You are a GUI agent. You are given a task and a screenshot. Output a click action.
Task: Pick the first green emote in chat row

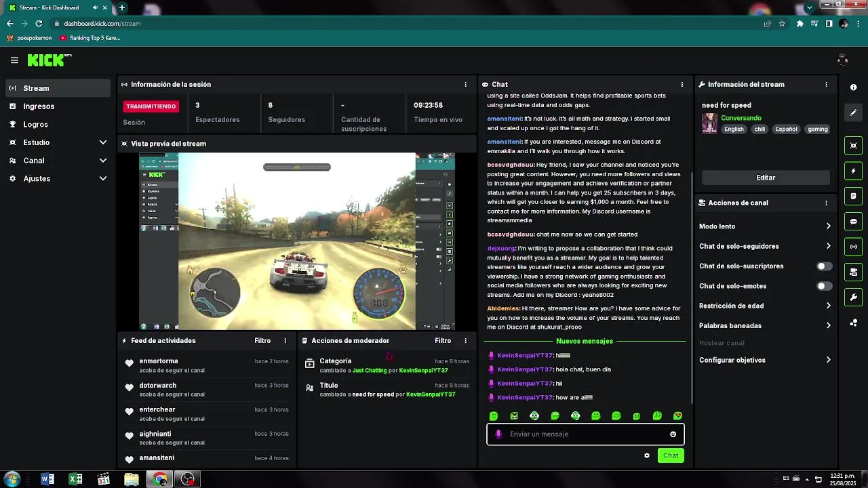pos(494,416)
